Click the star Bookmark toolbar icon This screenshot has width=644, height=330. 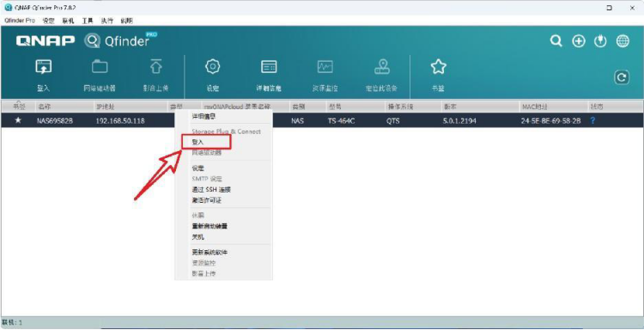click(x=438, y=66)
